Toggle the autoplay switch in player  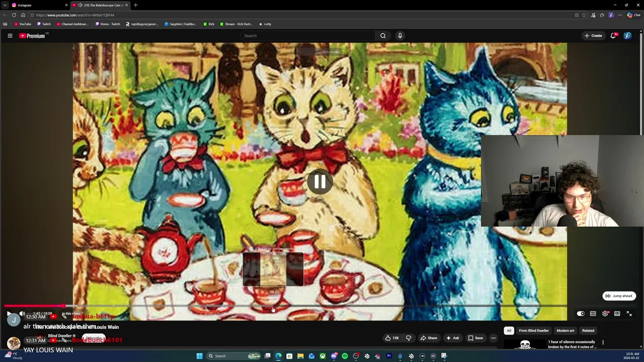click(x=581, y=314)
